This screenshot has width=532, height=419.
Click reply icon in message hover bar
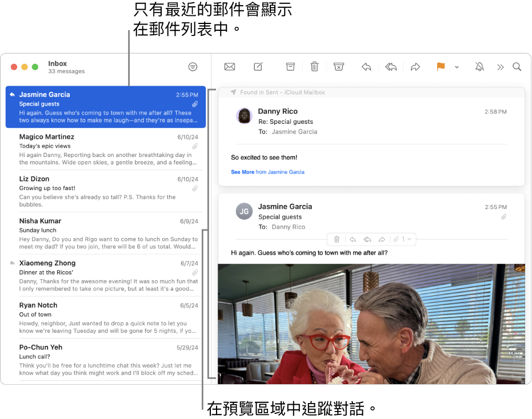pyautogui.click(x=353, y=240)
